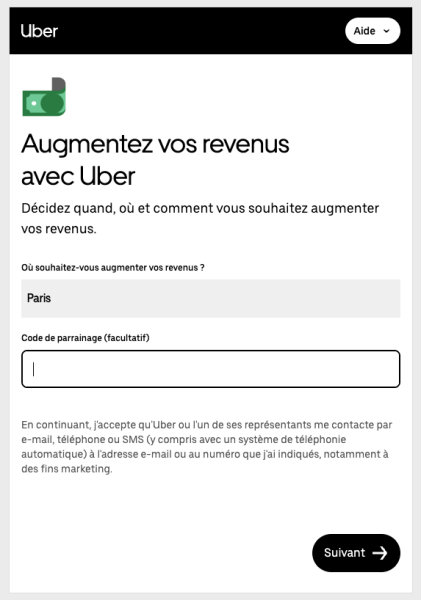
Task: Click the text cursor in referral field
Action: coord(34,369)
